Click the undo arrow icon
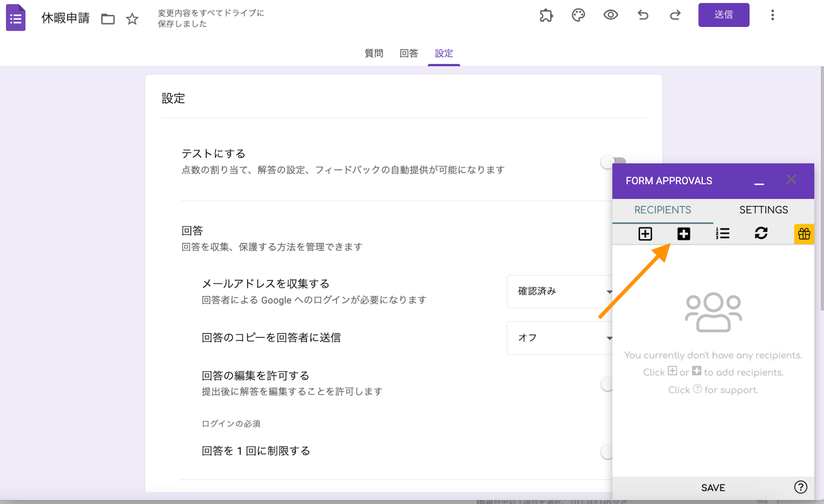824x504 pixels. coord(643,15)
